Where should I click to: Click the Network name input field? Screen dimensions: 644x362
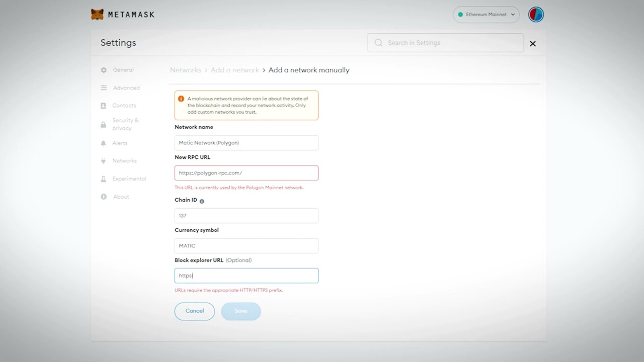click(247, 143)
